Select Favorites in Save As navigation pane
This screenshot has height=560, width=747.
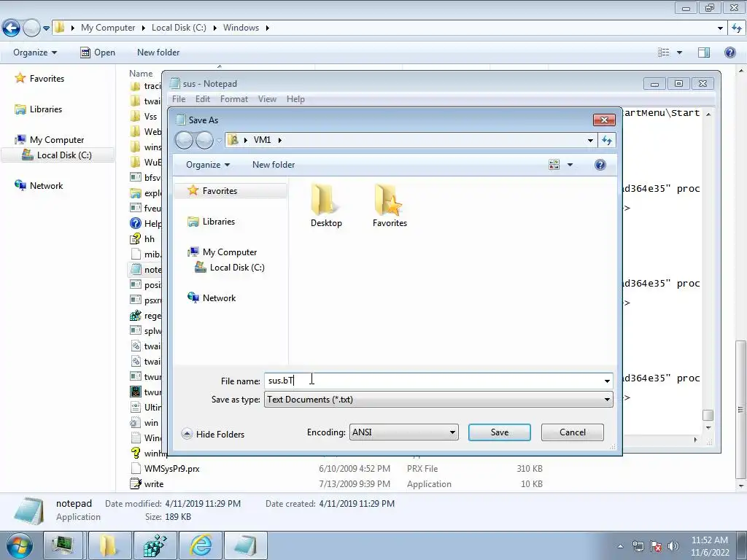pyautogui.click(x=220, y=191)
